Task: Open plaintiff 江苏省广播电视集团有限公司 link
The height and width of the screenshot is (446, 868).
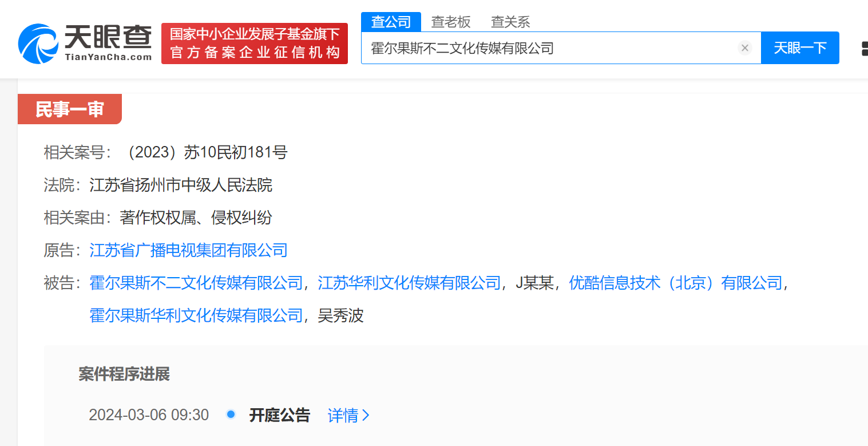Action: point(189,250)
